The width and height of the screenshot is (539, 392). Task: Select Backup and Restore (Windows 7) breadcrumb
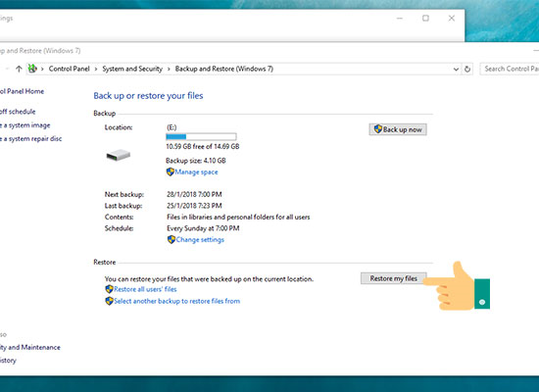coord(224,69)
